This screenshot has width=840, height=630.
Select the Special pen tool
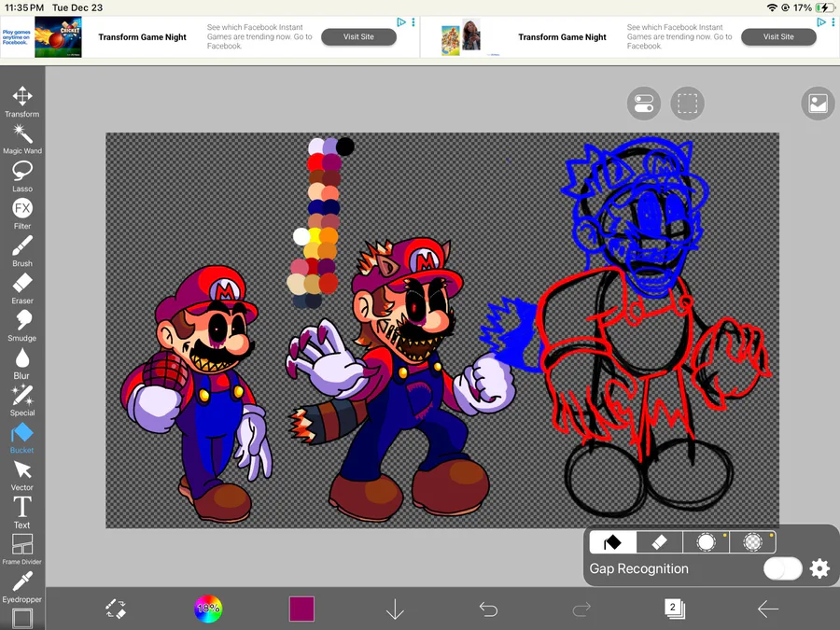tap(22, 400)
